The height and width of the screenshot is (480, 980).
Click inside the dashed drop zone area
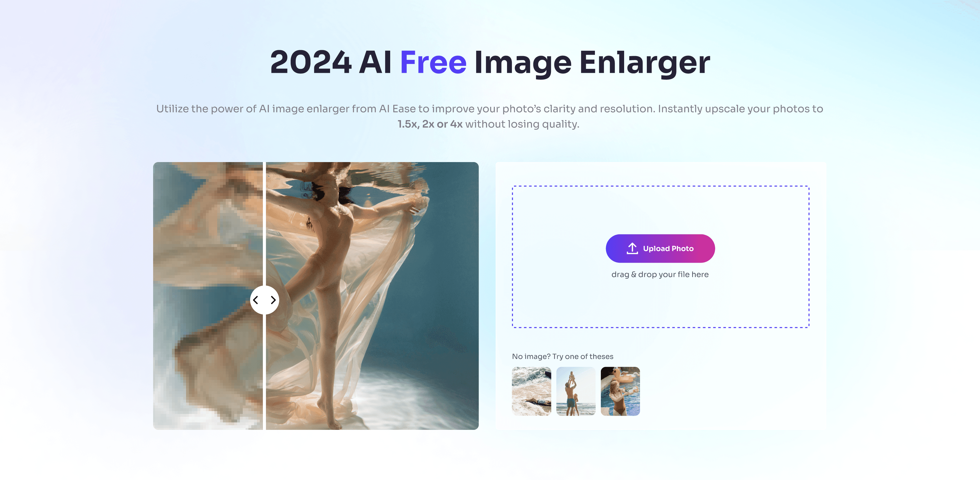pyautogui.click(x=660, y=205)
